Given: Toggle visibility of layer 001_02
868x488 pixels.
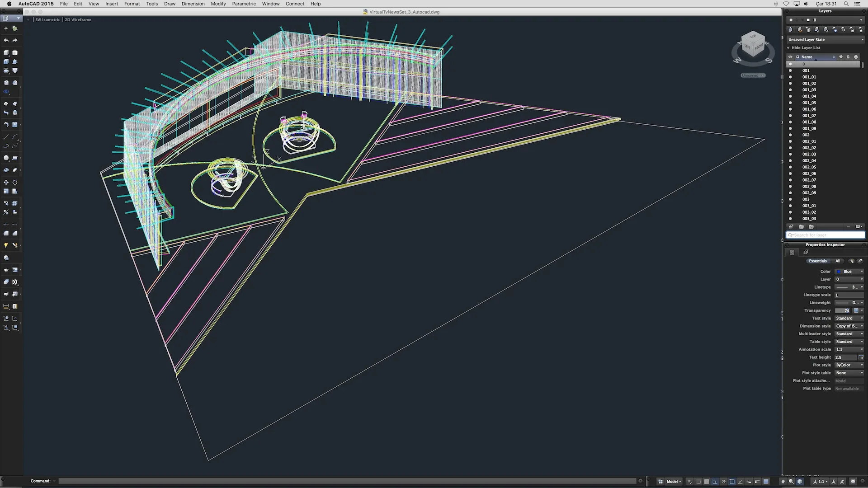Looking at the screenshot, I should 791,83.
